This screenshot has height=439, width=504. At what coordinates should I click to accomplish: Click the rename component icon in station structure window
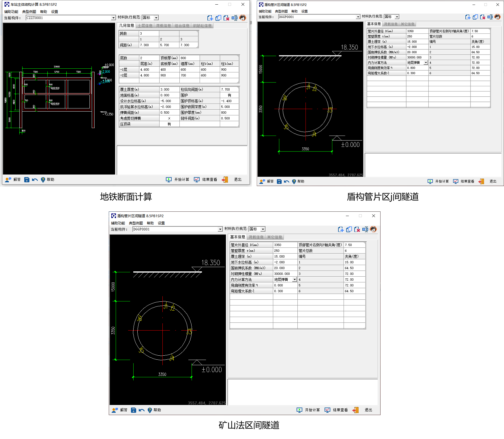click(235, 18)
